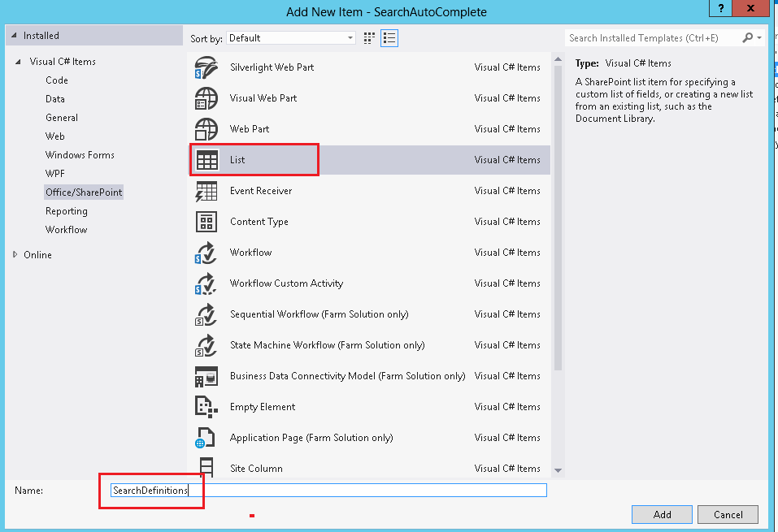Collapse the Visual C# Items tree node
The image size is (778, 532).
tap(18, 62)
